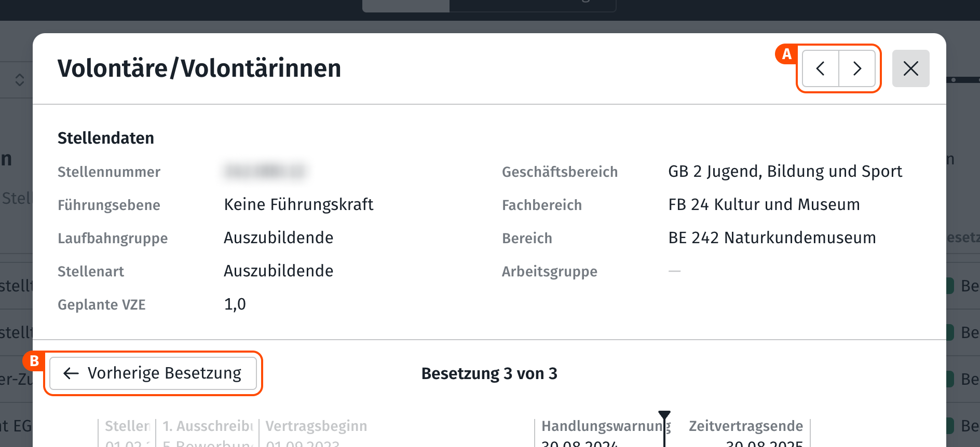Click the Vorherige Besetzung button
Viewport: 980px width, 447px height.
(153, 373)
